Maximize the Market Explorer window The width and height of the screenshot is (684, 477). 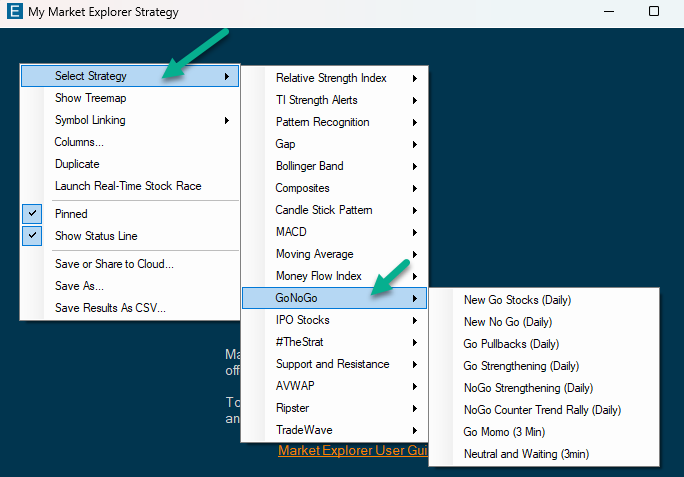(x=654, y=12)
